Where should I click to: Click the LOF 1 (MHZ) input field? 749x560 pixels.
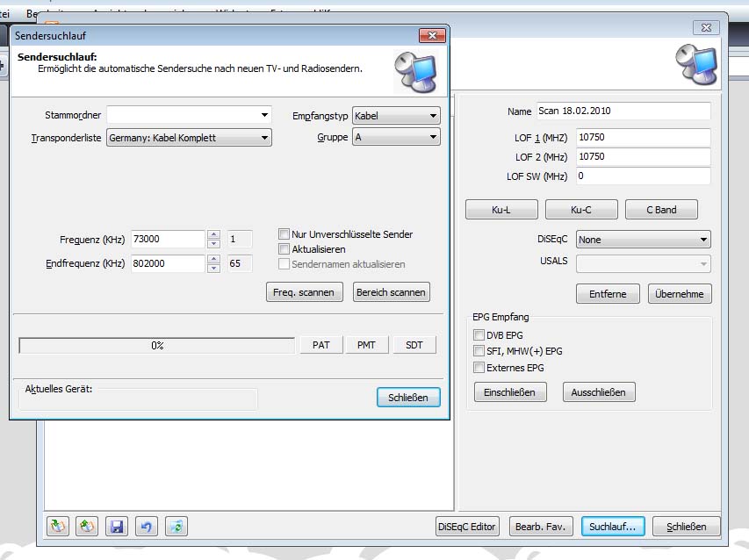644,137
